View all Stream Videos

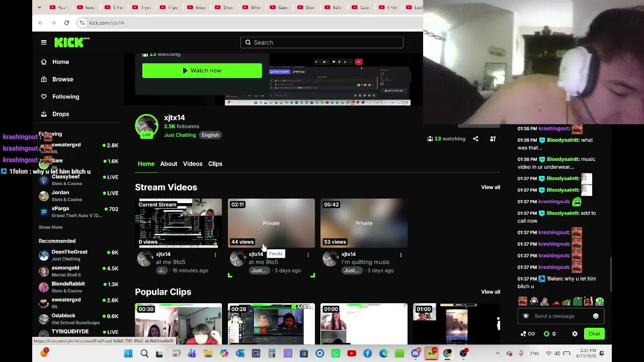click(x=491, y=187)
